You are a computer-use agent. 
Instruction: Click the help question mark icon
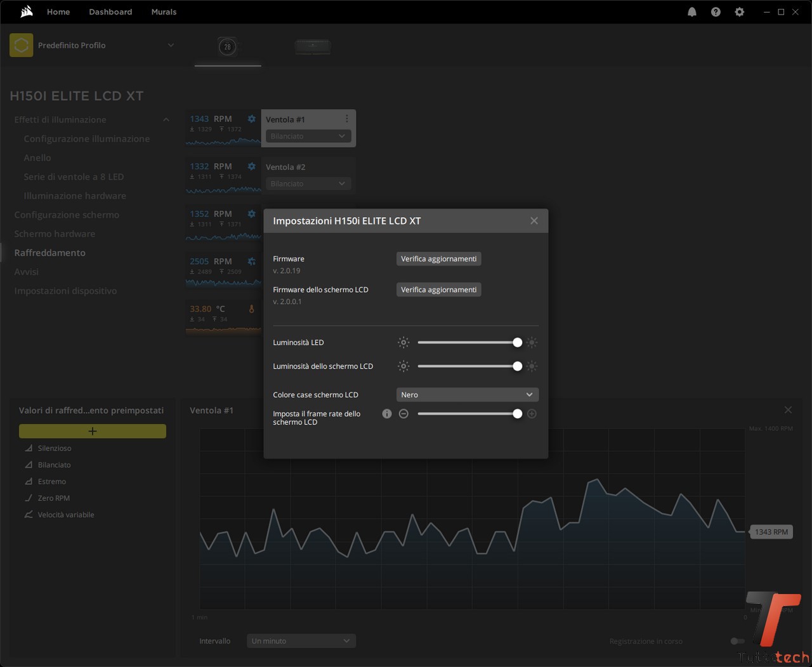pos(716,12)
